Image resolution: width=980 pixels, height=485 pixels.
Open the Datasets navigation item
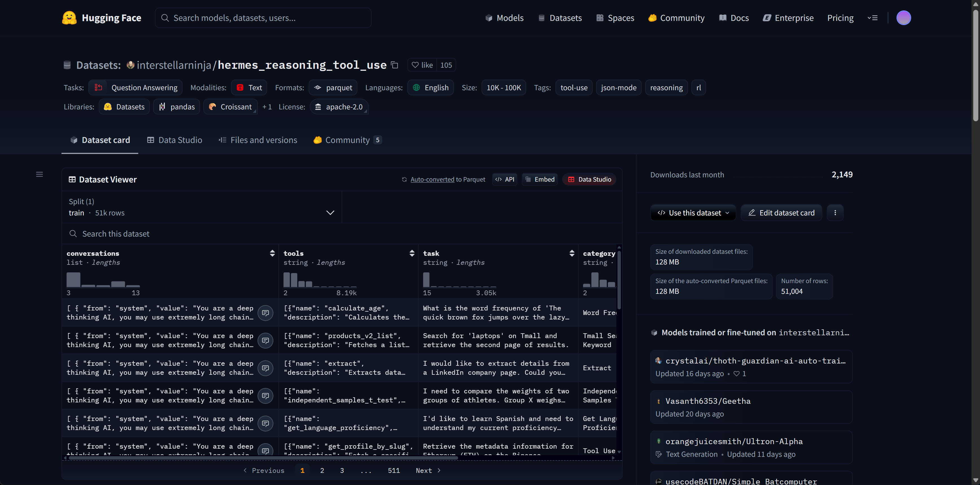560,18
